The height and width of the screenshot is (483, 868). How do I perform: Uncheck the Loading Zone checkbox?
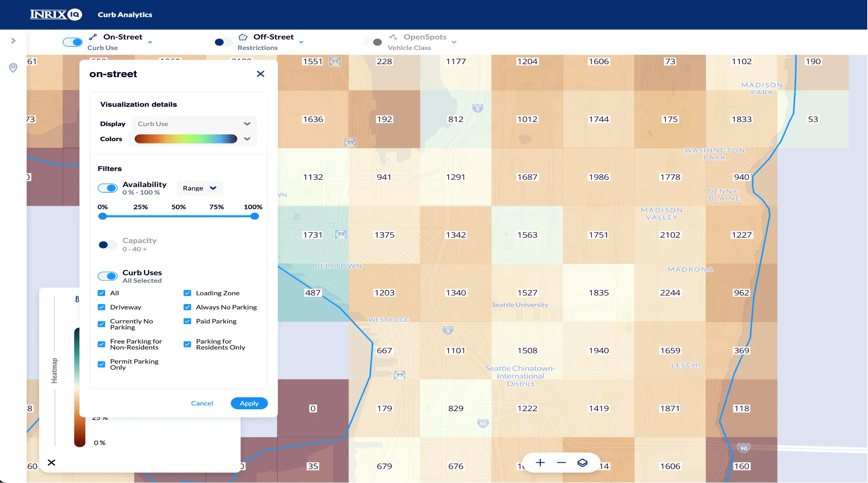[187, 293]
